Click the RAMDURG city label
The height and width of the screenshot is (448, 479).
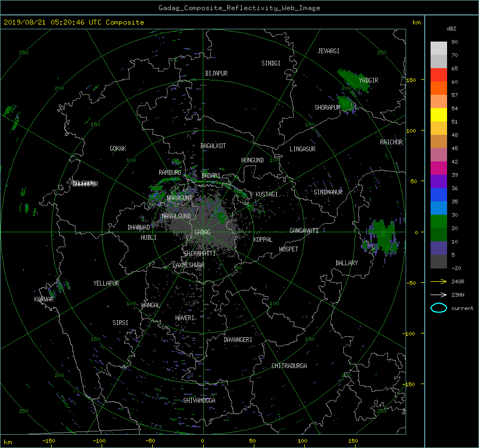(x=170, y=173)
